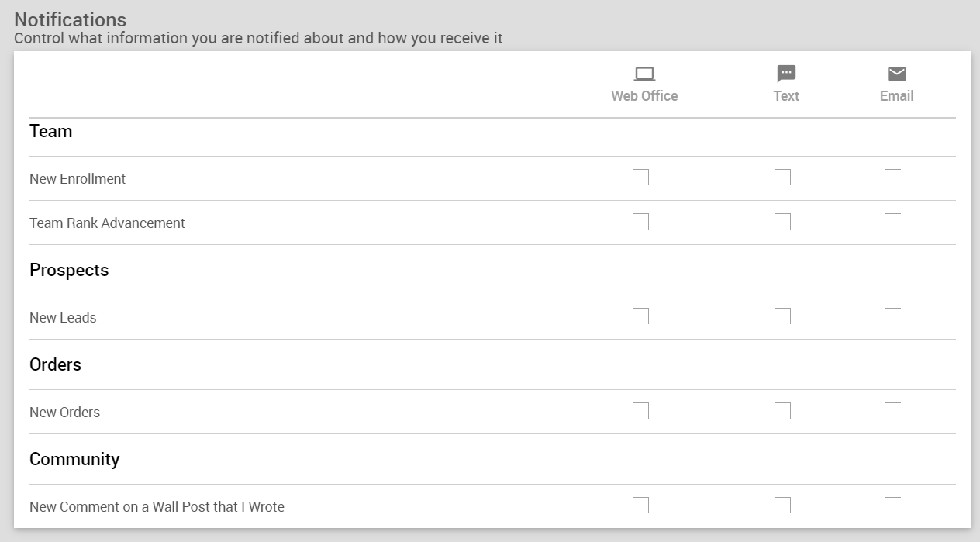This screenshot has height=542, width=980.
Task: Tick Text checkbox for New Orders
Action: [783, 411]
